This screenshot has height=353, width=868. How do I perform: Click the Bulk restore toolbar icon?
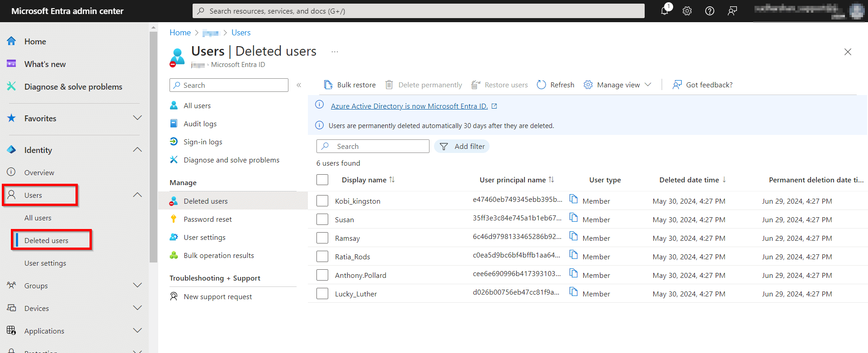(x=328, y=85)
